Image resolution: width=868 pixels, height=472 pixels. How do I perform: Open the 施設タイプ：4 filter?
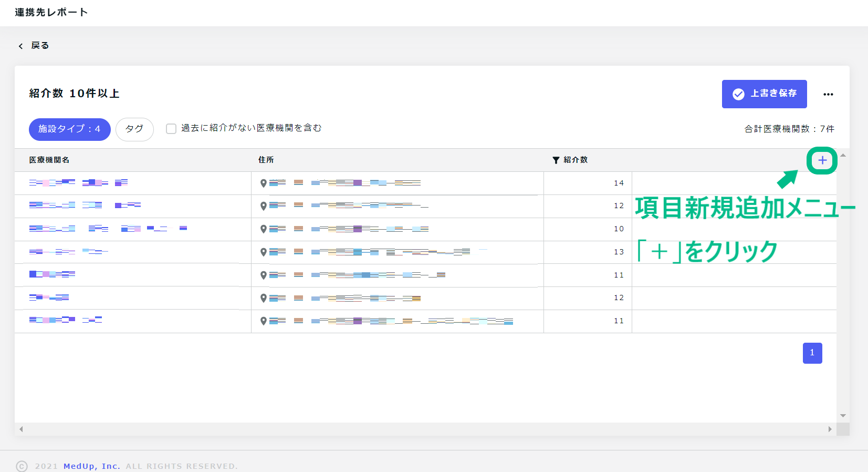pos(69,129)
